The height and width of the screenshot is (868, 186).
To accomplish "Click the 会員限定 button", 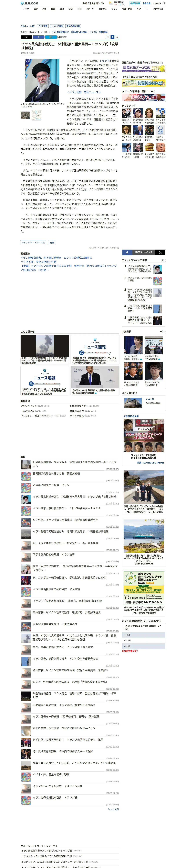I will point(135,3).
